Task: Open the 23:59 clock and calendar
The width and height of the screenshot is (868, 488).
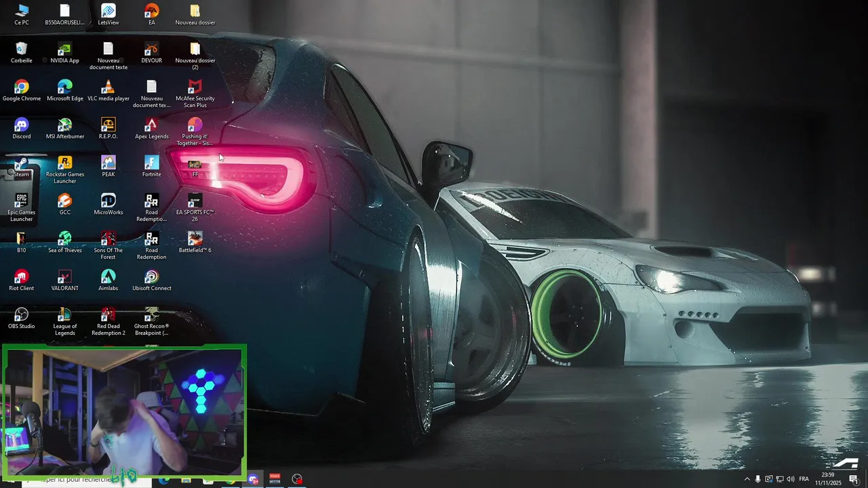Action: [828, 479]
